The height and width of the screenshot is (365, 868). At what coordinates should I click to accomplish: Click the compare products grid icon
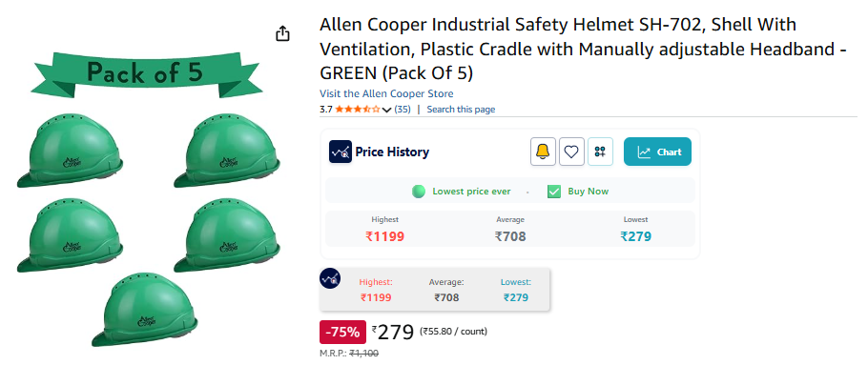(600, 152)
